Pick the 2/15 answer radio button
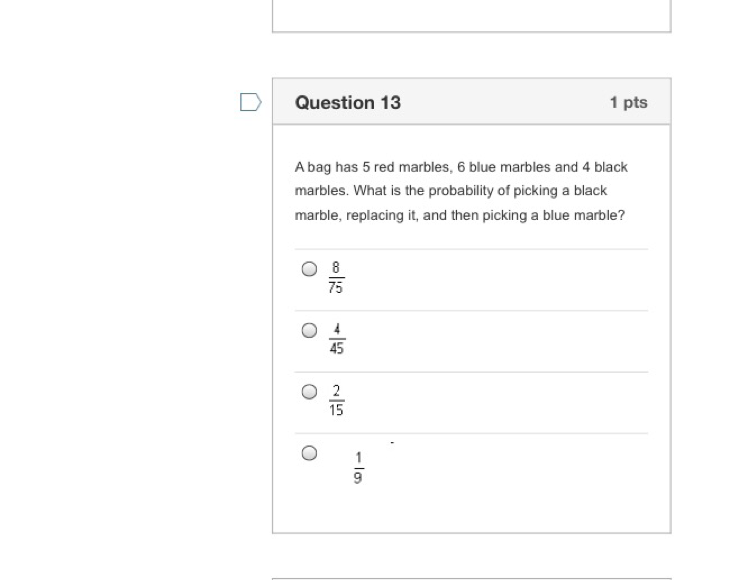Image resolution: width=748 pixels, height=580 pixels. point(310,392)
